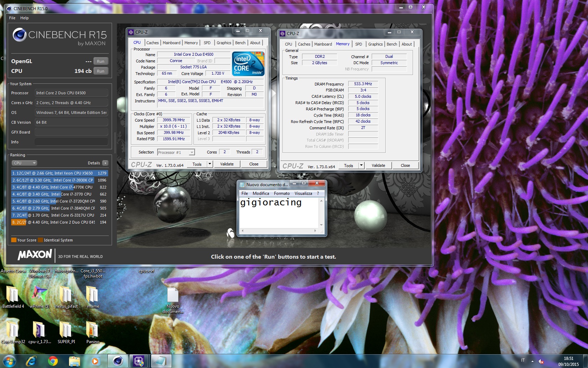588x368 pixels.
Task: Click the volume muted tray icon
Action: point(541,361)
